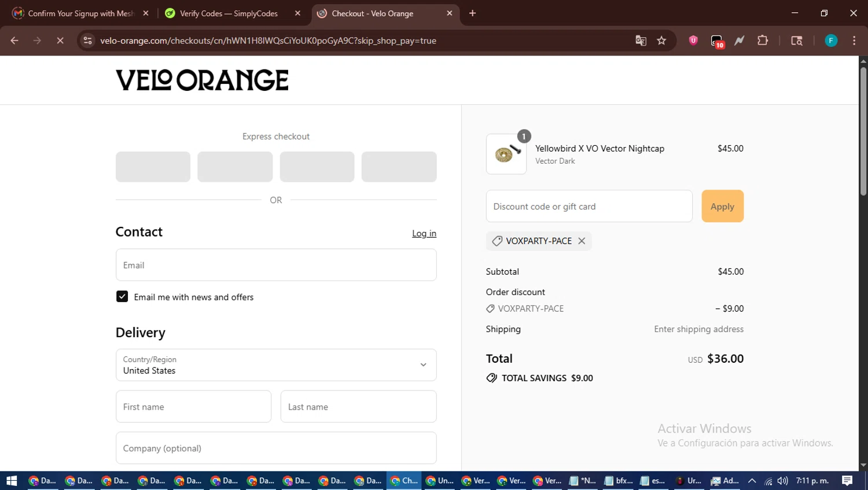This screenshot has height=490, width=868.
Task: Open Chrome's three-dot menu
Action: click(x=854, y=40)
